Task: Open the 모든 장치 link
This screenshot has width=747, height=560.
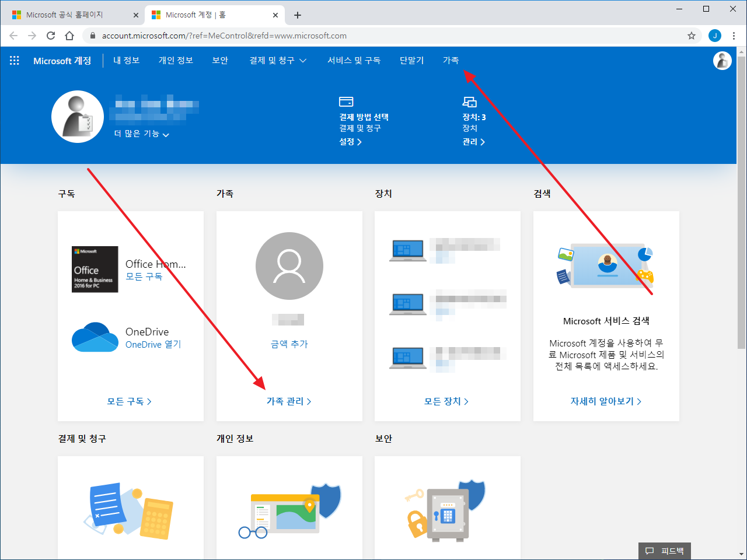Action: (x=446, y=401)
